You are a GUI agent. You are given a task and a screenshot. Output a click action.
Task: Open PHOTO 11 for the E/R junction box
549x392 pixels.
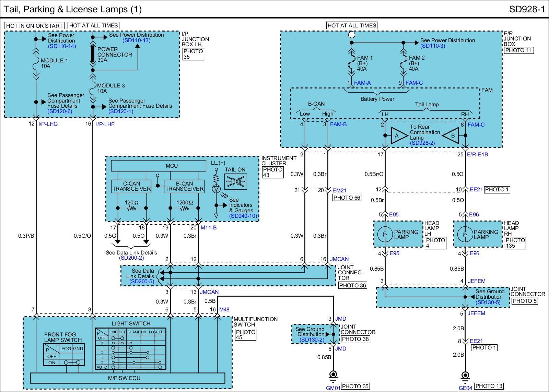(x=519, y=50)
